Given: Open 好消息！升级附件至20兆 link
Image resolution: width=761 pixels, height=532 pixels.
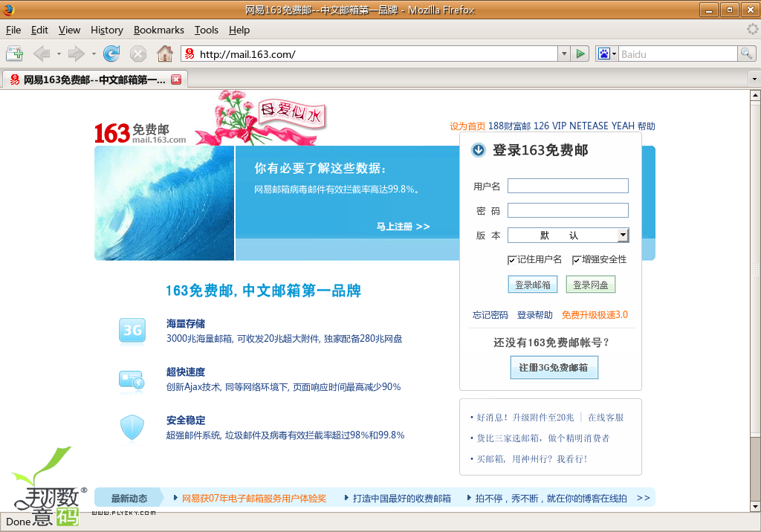Looking at the screenshot, I should [x=525, y=418].
